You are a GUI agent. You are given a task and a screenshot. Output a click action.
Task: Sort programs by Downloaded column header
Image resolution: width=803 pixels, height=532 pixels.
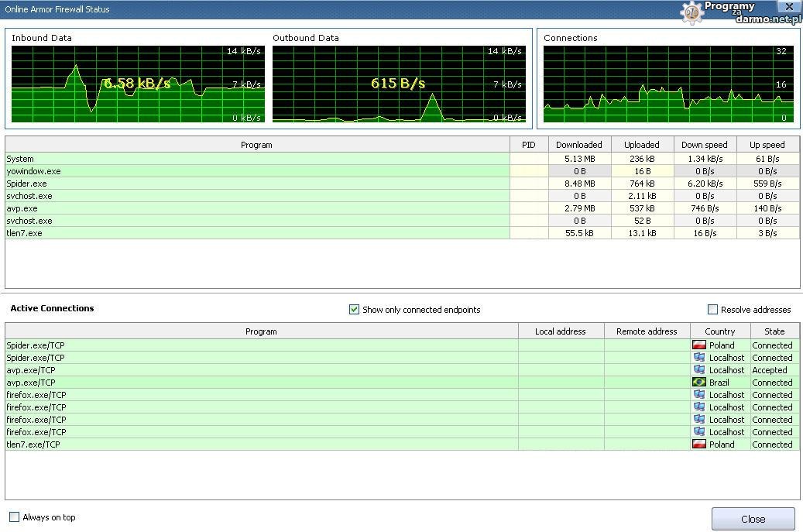click(578, 145)
